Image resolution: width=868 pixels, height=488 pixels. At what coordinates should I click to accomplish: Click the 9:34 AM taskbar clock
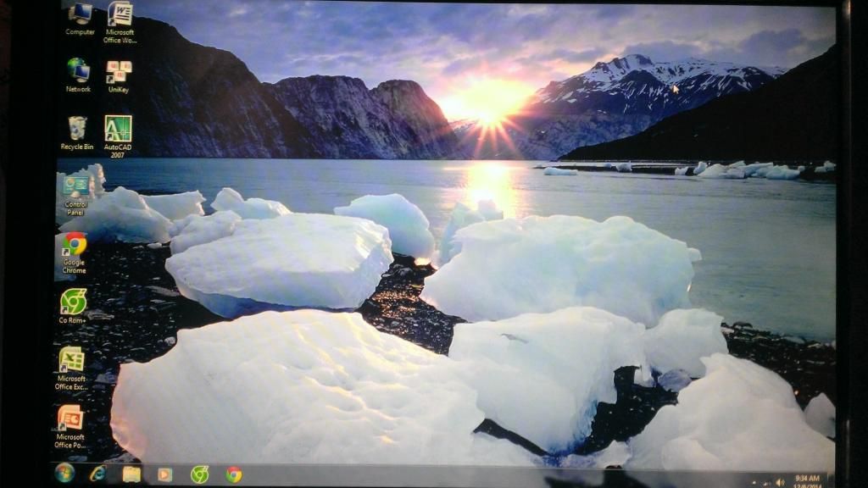click(x=807, y=480)
